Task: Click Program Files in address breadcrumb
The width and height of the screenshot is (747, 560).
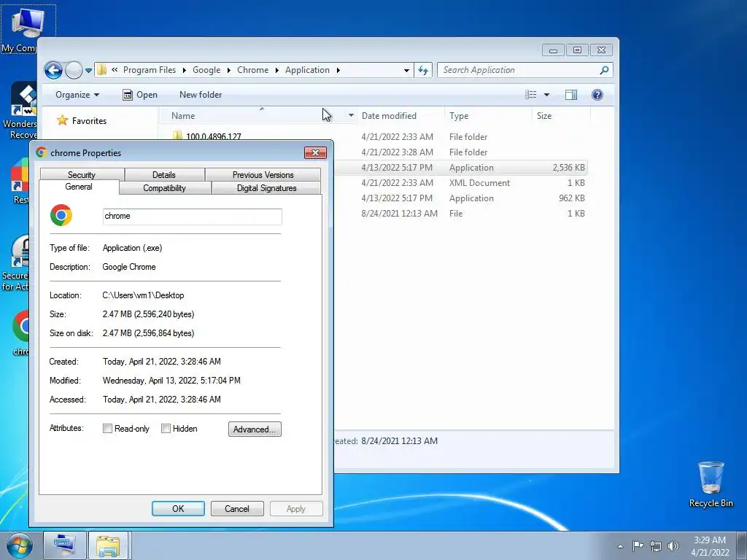Action: [x=149, y=70]
